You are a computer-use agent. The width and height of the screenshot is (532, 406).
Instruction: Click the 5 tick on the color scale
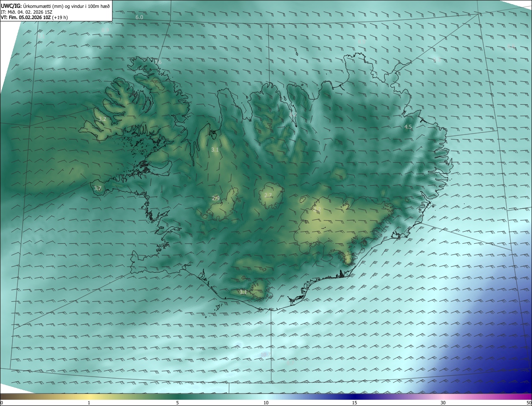(177, 403)
